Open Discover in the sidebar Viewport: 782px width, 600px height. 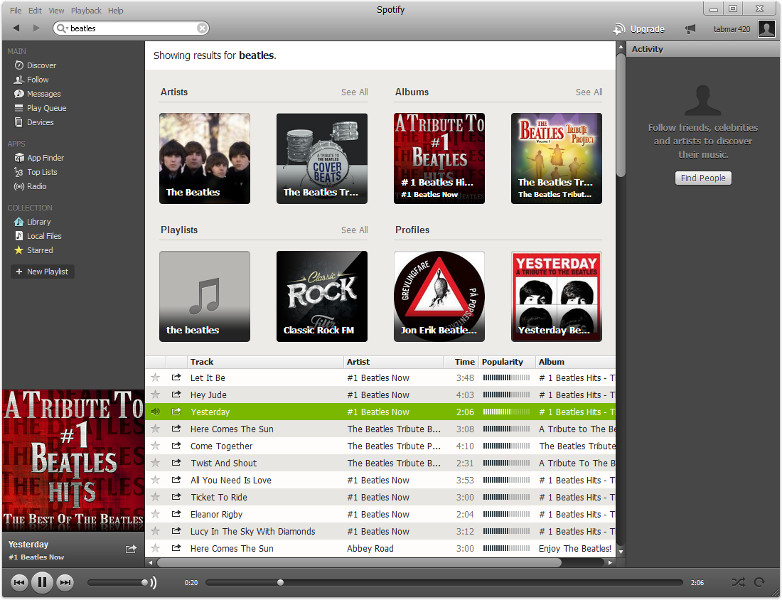(35, 65)
